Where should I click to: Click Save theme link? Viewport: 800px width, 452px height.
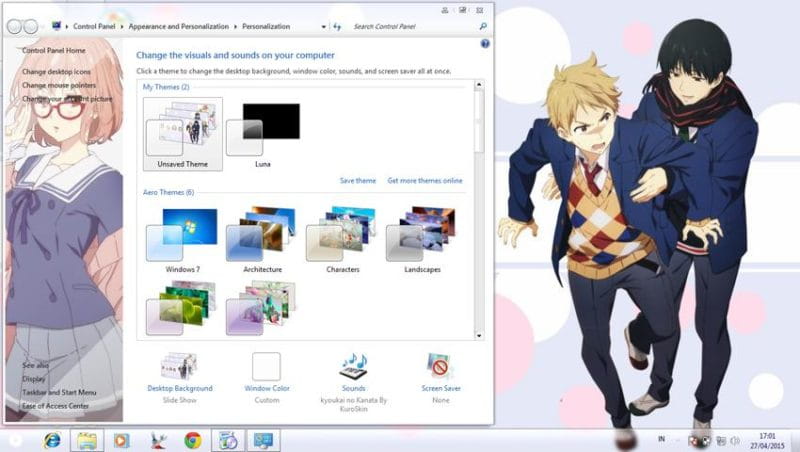[358, 181]
